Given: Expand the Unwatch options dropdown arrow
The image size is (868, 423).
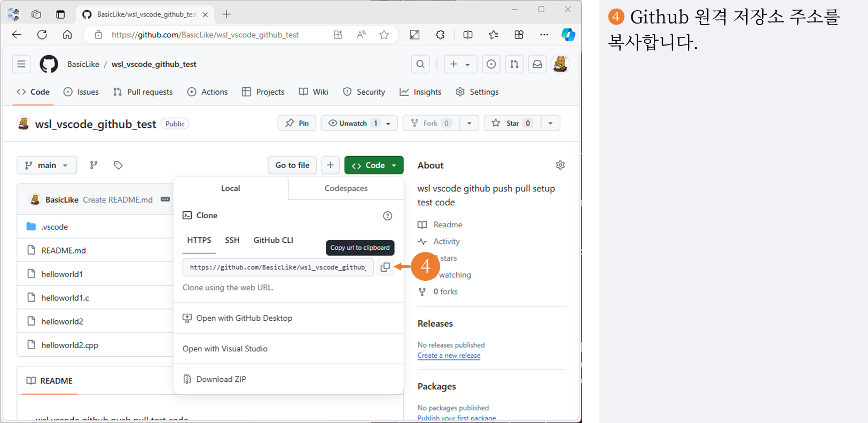Looking at the screenshot, I should (388, 124).
